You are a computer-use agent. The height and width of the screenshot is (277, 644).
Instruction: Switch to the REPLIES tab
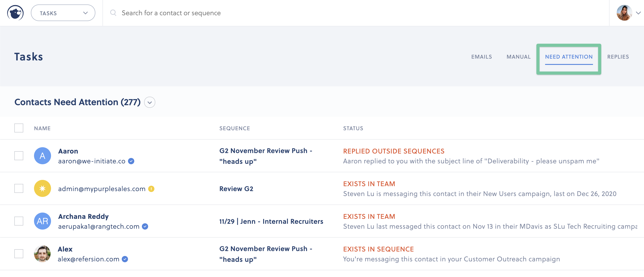(x=618, y=57)
